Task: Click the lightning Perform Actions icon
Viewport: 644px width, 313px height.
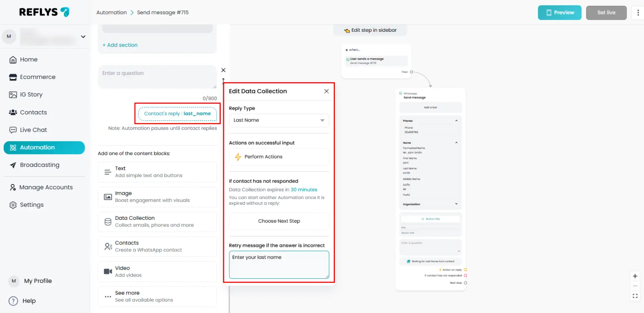Action: click(x=238, y=157)
